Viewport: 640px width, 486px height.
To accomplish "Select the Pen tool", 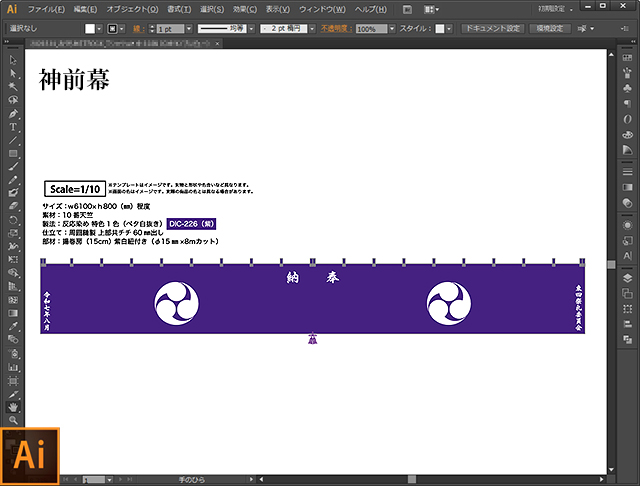I will (13, 114).
